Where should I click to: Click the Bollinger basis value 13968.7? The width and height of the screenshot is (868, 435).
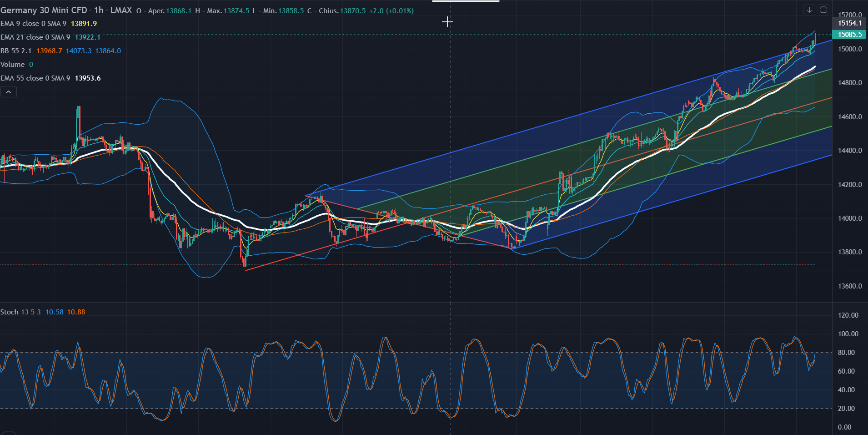pos(49,51)
